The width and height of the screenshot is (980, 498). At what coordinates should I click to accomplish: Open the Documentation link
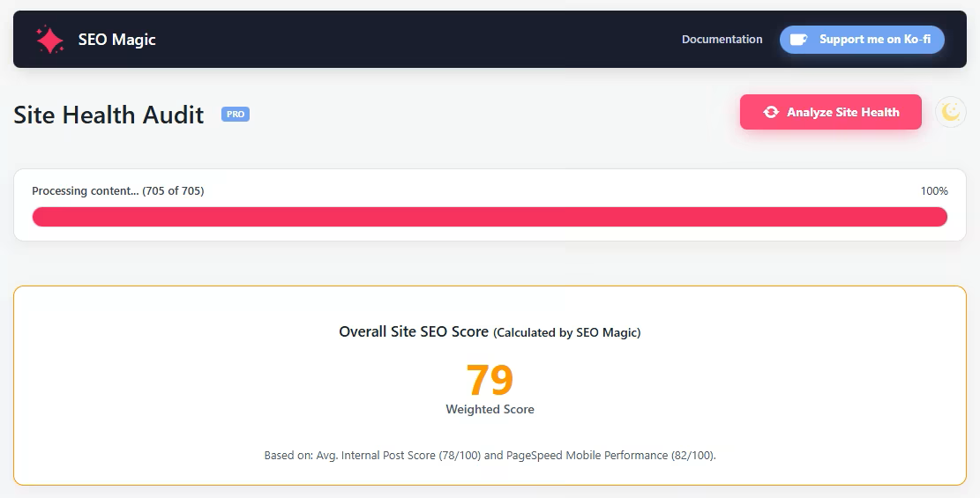[x=722, y=40]
